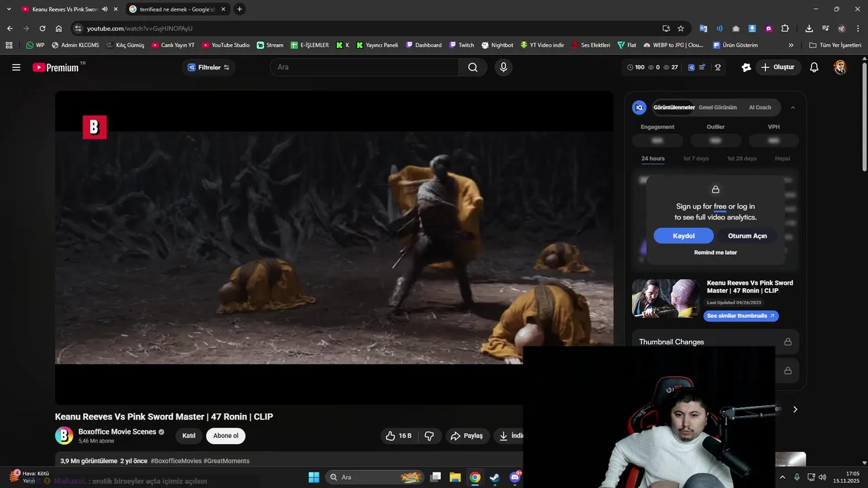
Task: Click the Remind me later link
Action: click(715, 252)
